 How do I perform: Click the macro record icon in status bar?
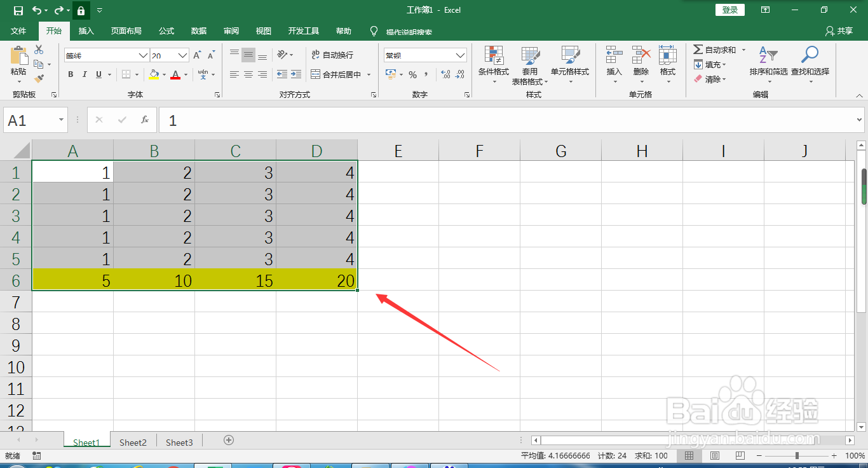click(x=36, y=456)
